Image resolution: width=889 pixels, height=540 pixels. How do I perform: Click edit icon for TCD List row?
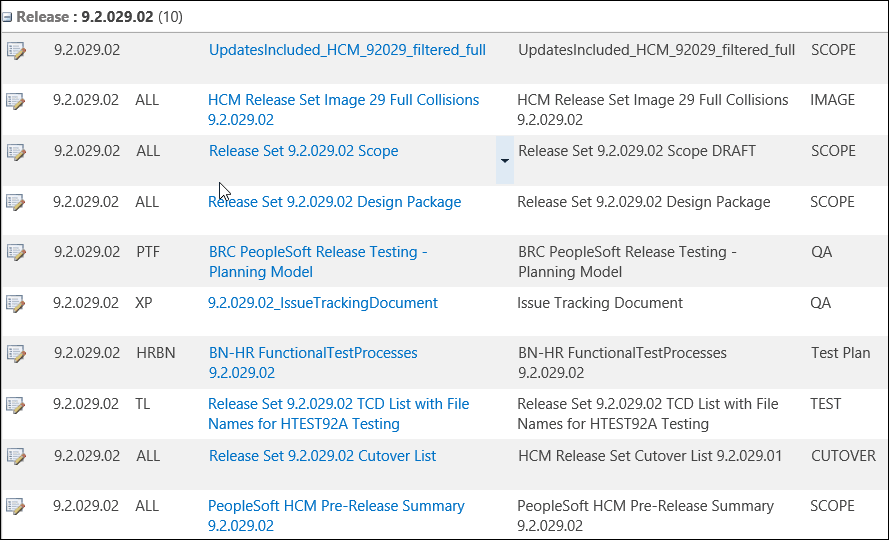16,405
